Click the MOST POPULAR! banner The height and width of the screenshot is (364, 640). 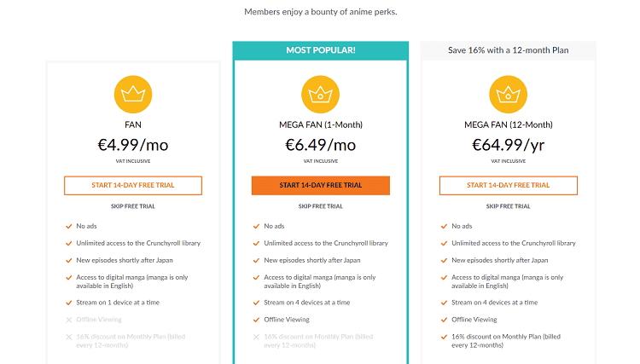(321, 50)
